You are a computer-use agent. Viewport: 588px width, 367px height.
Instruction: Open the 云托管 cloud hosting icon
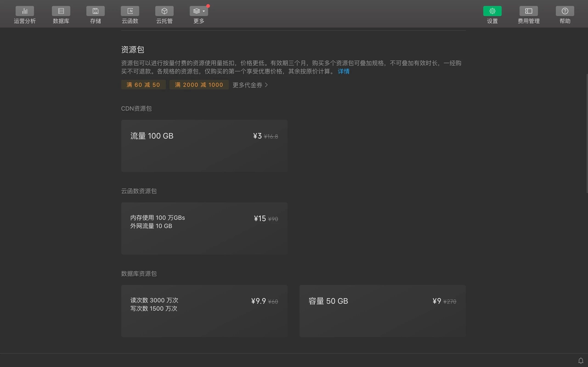coord(164,11)
